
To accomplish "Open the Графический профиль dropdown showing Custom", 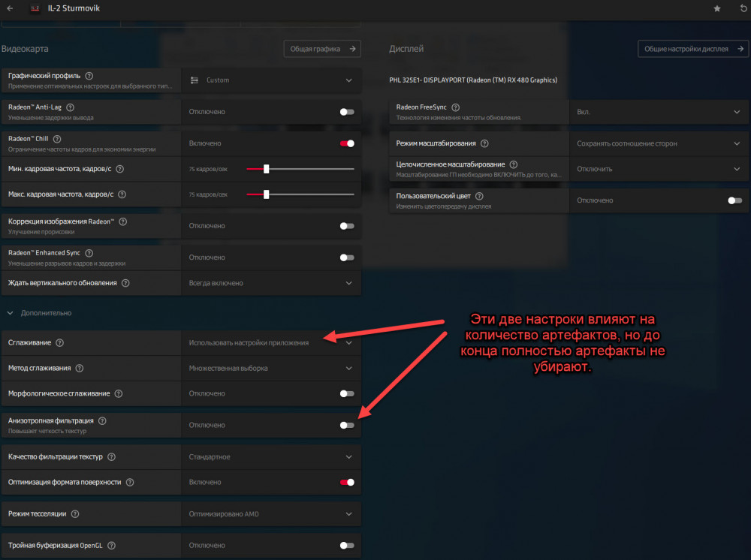I will 270,80.
